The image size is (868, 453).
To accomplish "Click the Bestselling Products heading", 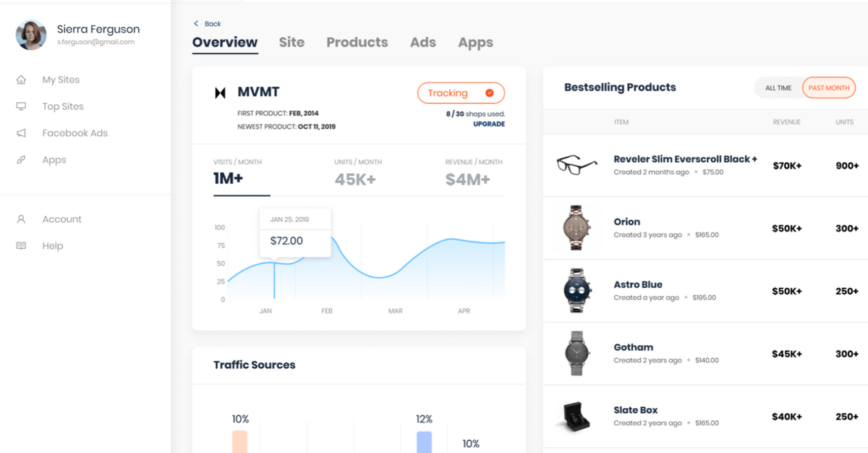I will (620, 88).
